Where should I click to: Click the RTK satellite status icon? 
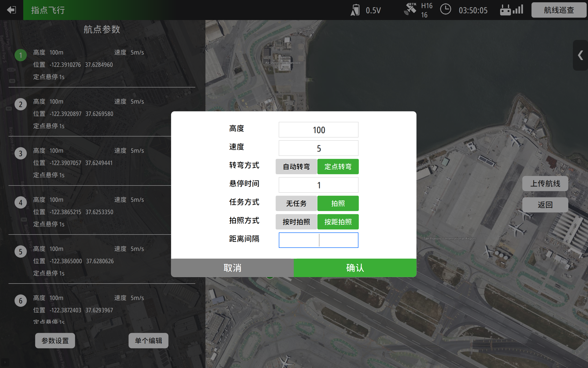(x=410, y=9)
